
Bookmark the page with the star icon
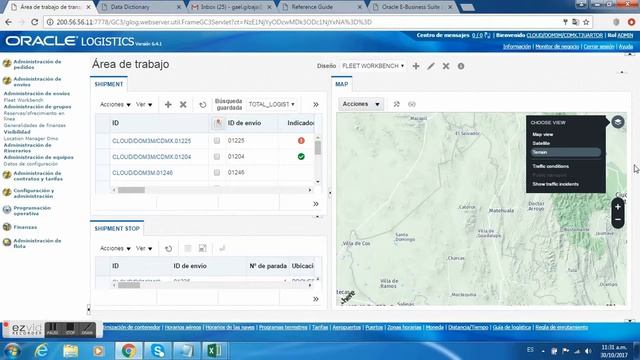[x=586, y=22]
